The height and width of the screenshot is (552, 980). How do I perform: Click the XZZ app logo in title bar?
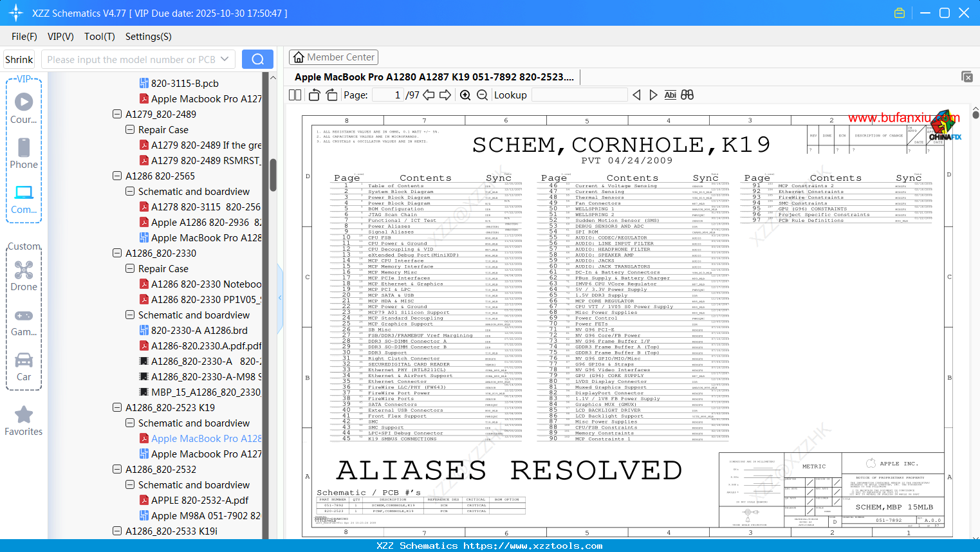click(15, 13)
